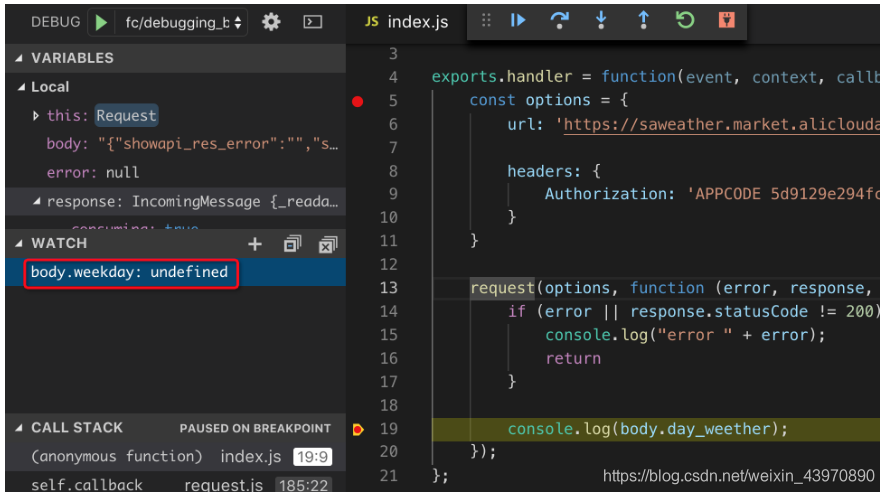Click console.log error line 15

pos(685,335)
